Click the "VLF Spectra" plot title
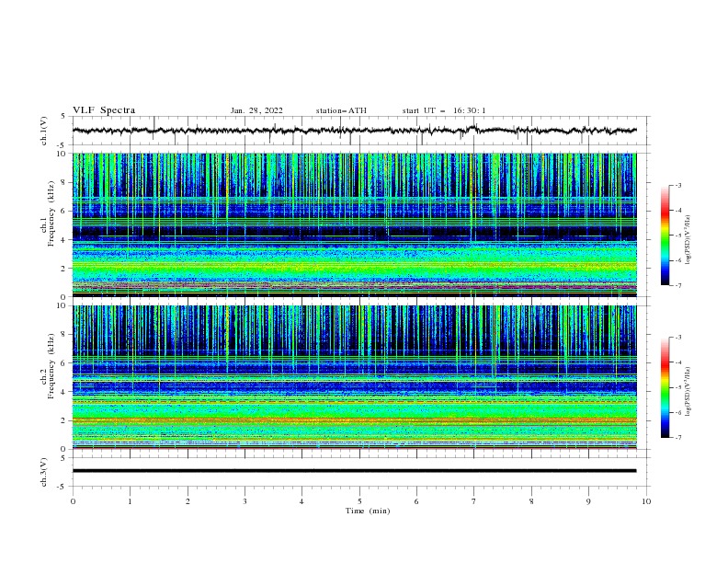Viewport: 728px width, 563px height. [104, 110]
